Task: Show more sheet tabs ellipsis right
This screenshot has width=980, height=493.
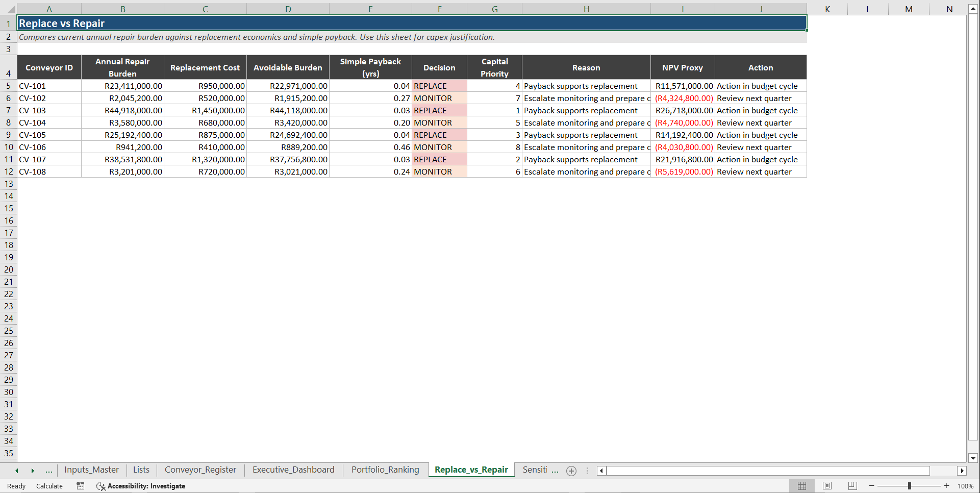Action: [x=555, y=470]
